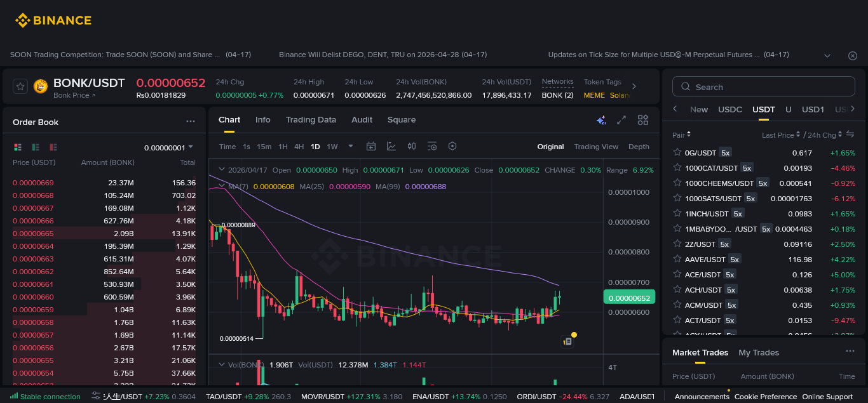Select buy-orders-only order book view
This screenshot has height=403, width=868.
36,147
